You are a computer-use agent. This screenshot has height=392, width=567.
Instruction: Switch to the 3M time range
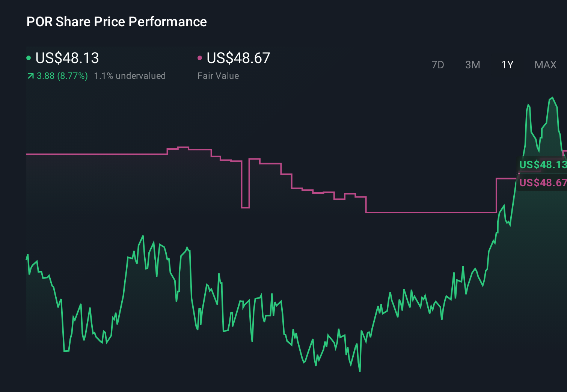pos(472,65)
